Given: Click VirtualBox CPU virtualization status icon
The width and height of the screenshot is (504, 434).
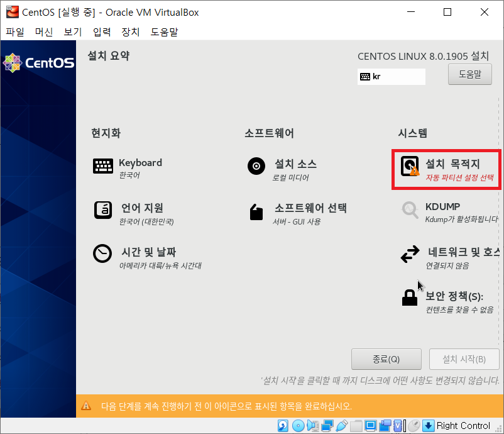Looking at the screenshot, I should [x=398, y=426].
